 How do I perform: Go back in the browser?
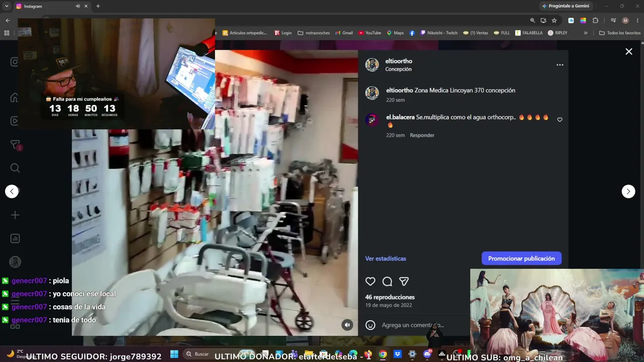(x=8, y=21)
